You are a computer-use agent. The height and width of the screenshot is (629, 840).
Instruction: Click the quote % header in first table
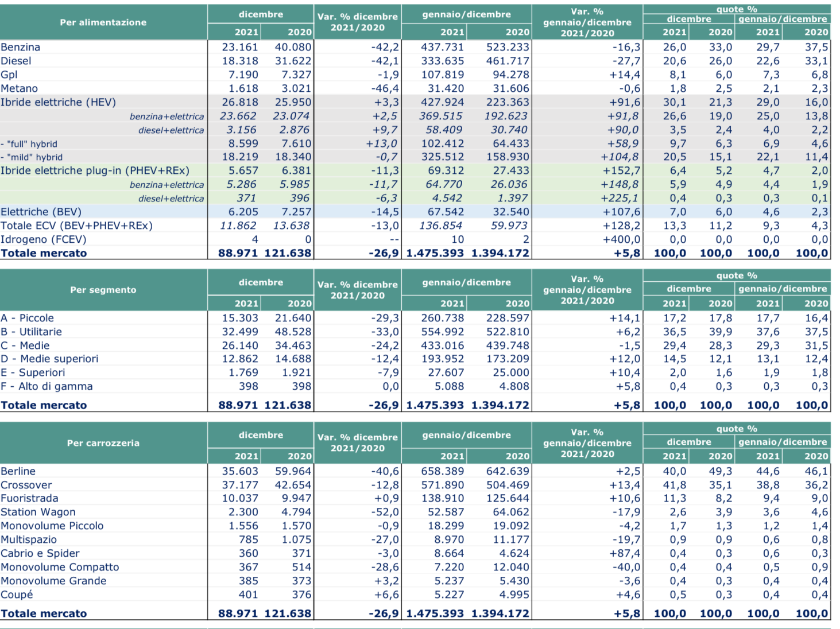pos(737,9)
